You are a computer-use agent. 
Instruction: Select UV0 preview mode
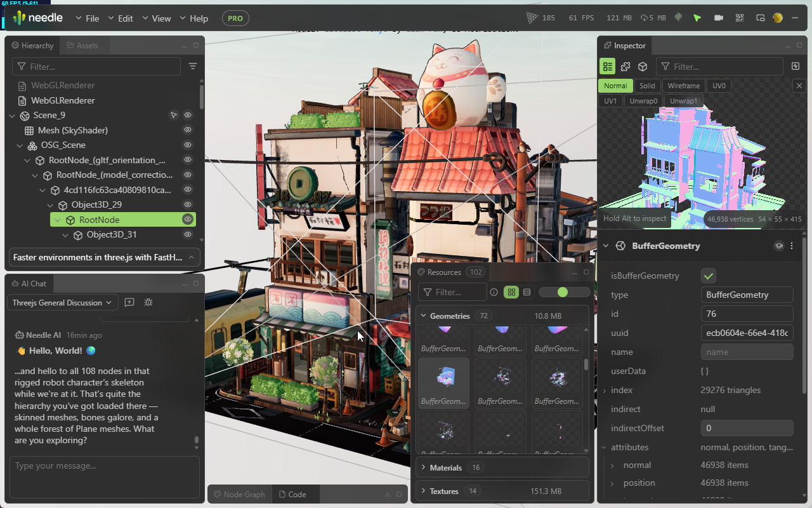[x=719, y=86]
